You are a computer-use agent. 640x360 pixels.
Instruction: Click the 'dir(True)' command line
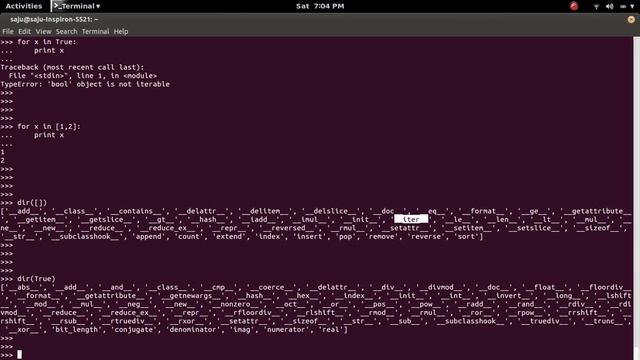point(36,279)
